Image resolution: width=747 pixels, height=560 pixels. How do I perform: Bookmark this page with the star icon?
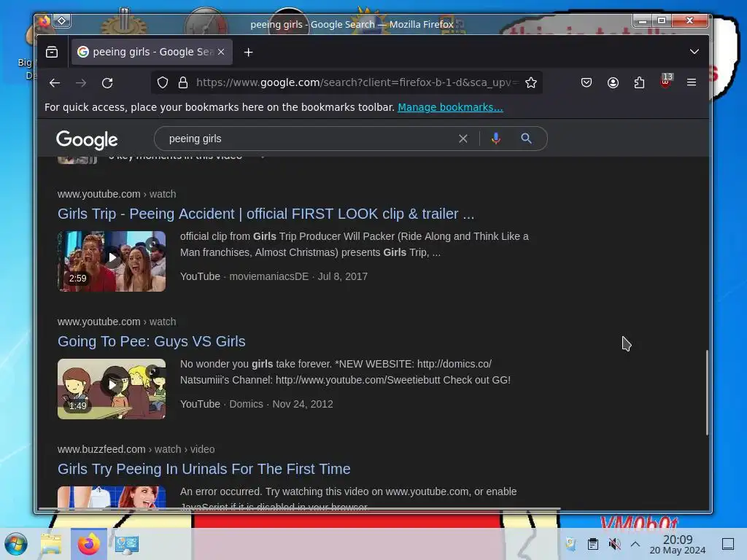[531, 82]
